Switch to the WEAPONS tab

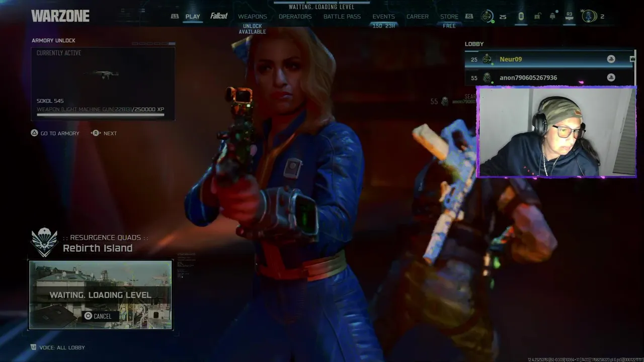coord(253,17)
